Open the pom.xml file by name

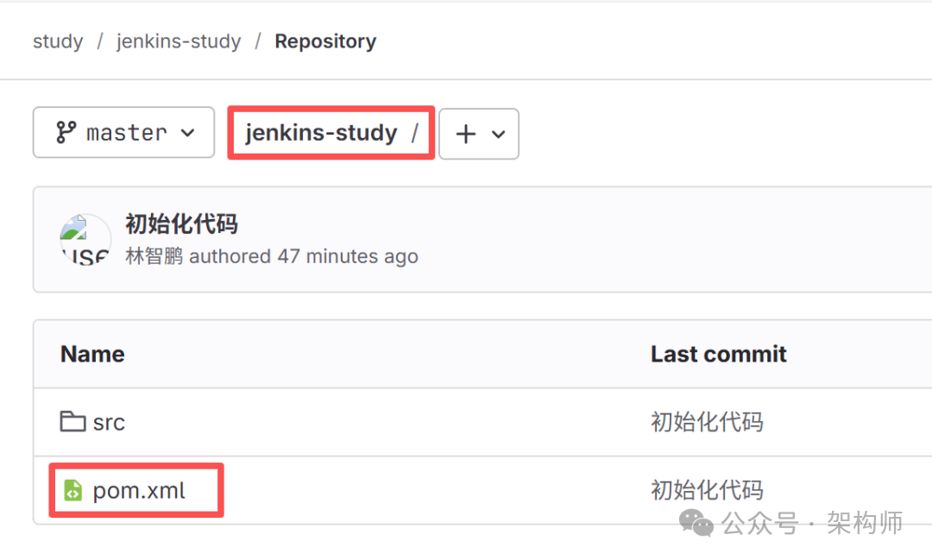point(139,491)
